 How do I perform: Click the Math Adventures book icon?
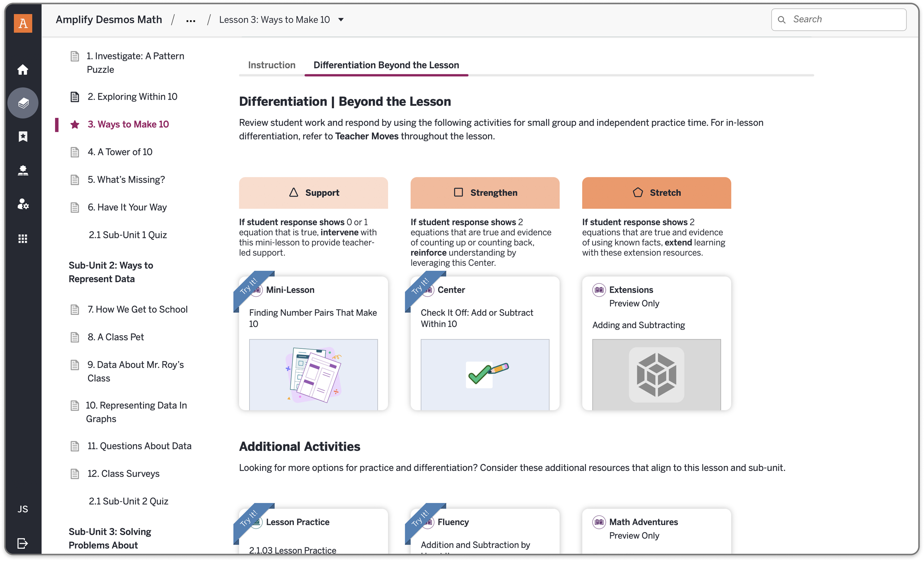coord(599,521)
